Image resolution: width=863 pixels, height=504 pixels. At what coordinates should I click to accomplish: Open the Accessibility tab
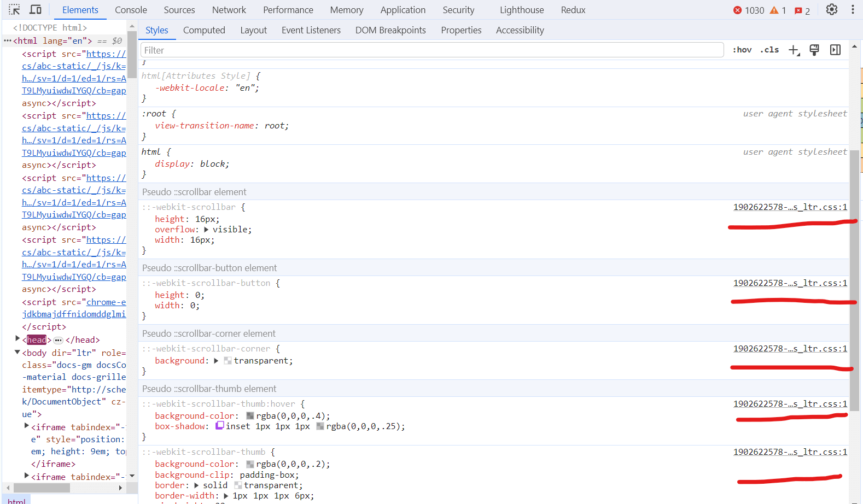pos(520,30)
